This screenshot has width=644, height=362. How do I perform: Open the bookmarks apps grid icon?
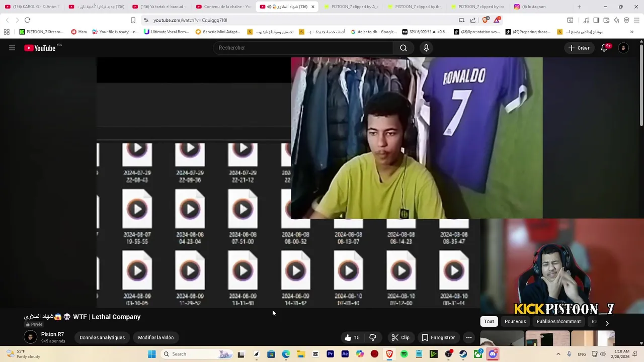point(7,32)
